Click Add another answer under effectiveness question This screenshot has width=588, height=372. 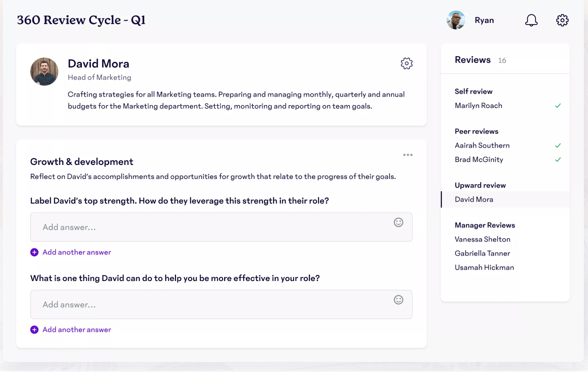pyautogui.click(x=76, y=330)
